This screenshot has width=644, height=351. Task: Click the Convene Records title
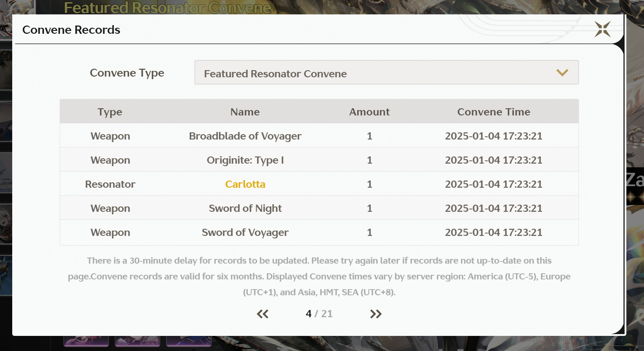(71, 29)
